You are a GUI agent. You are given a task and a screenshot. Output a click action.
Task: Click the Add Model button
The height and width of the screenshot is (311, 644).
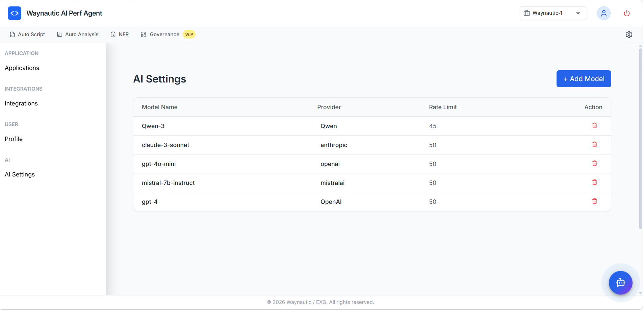coord(583,78)
